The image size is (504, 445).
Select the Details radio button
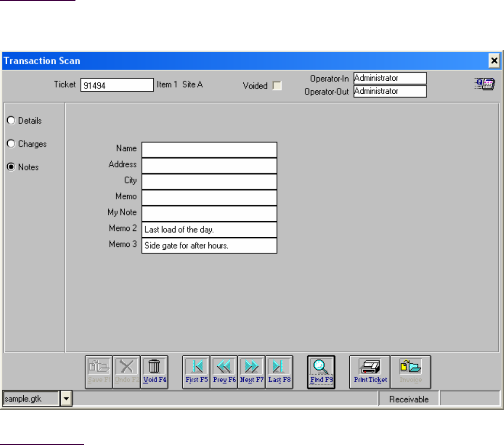coord(11,121)
